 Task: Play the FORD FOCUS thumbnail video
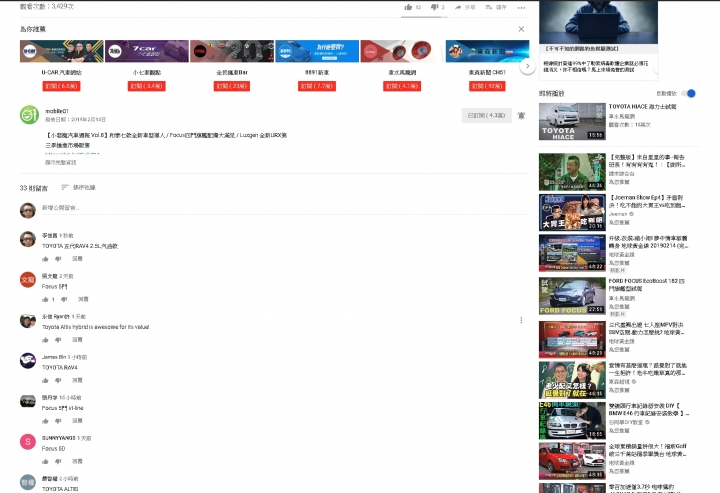[x=572, y=296]
